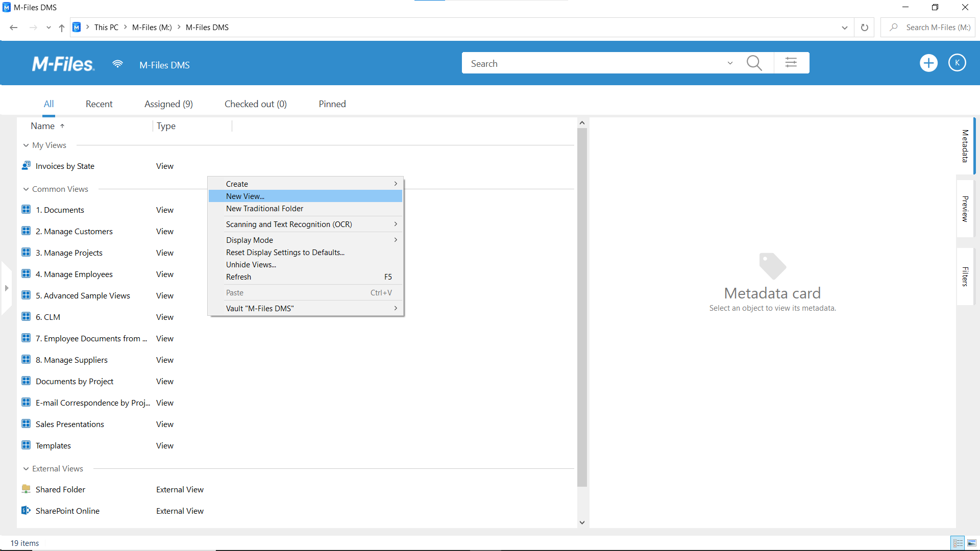This screenshot has height=551, width=980.
Task: Click the 1. Documents view icon
Action: 26,210
